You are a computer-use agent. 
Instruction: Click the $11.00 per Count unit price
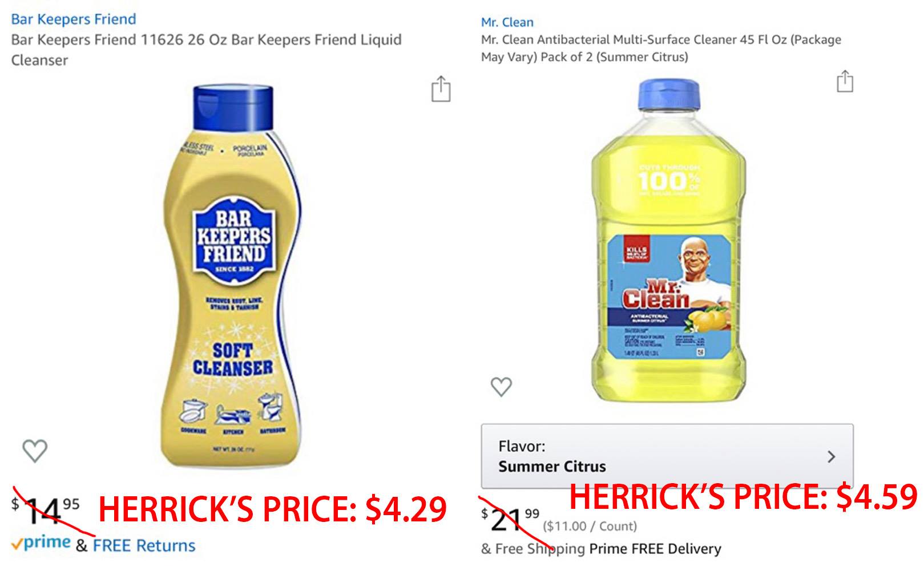[590, 526]
